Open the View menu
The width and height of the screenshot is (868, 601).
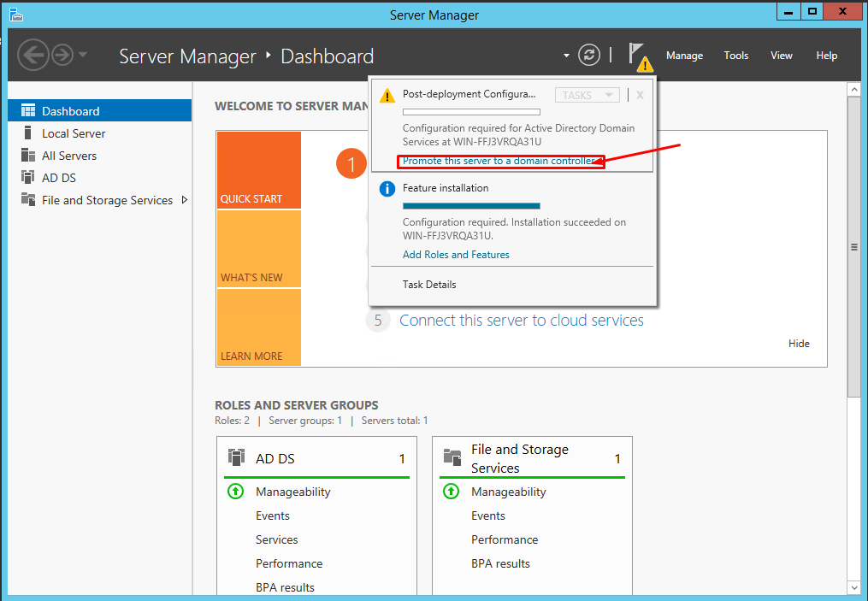coord(781,56)
